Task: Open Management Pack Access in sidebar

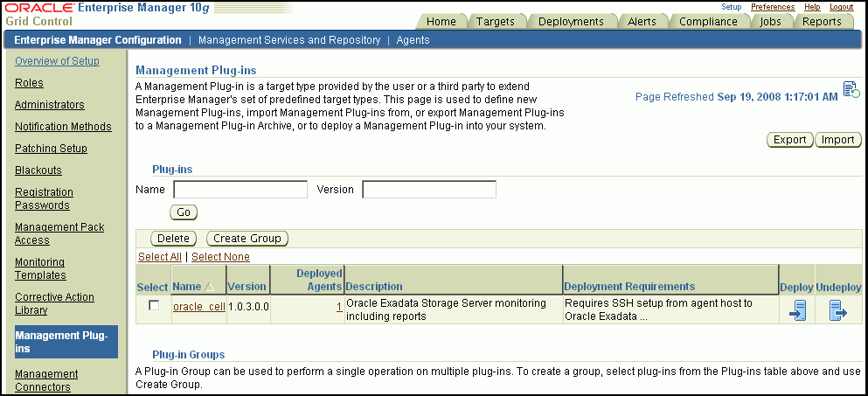Action: (x=59, y=233)
